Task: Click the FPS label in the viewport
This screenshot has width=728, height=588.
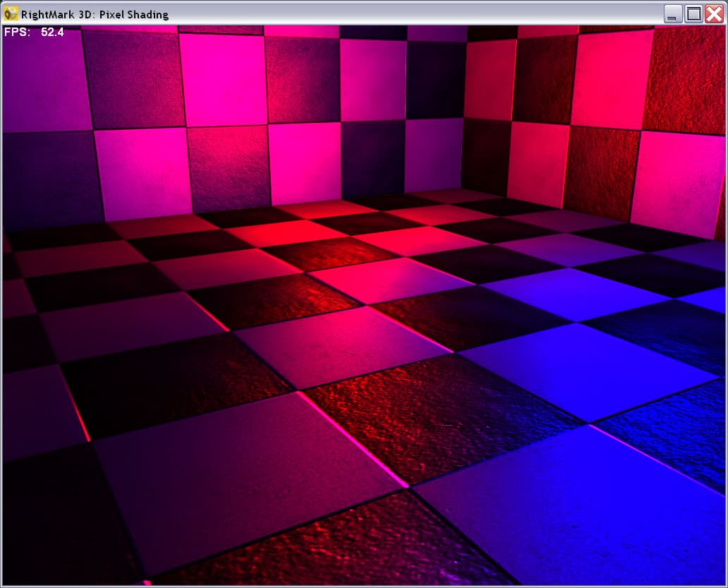Action: (x=17, y=32)
